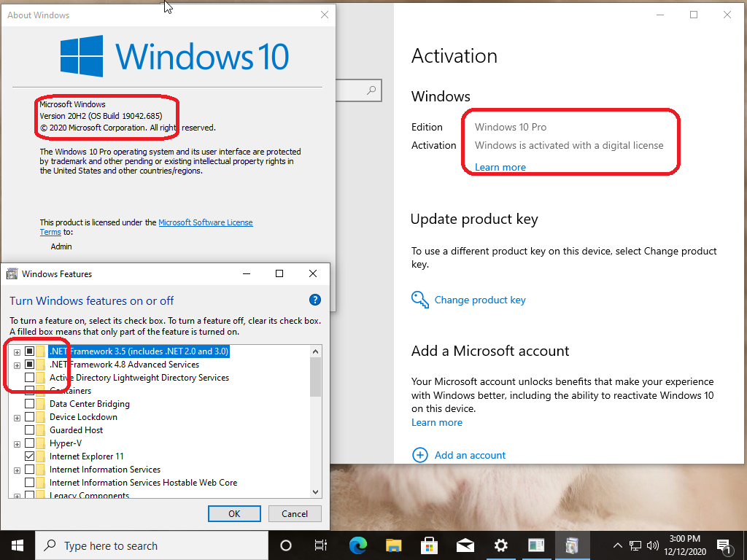Launch Microsoft Edge from the taskbar

(x=357, y=545)
